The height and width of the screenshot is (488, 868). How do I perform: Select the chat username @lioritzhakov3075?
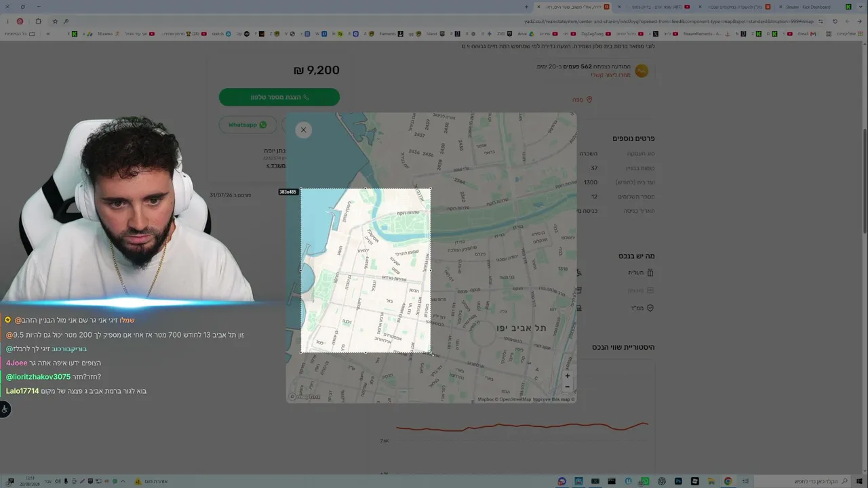[x=38, y=377]
